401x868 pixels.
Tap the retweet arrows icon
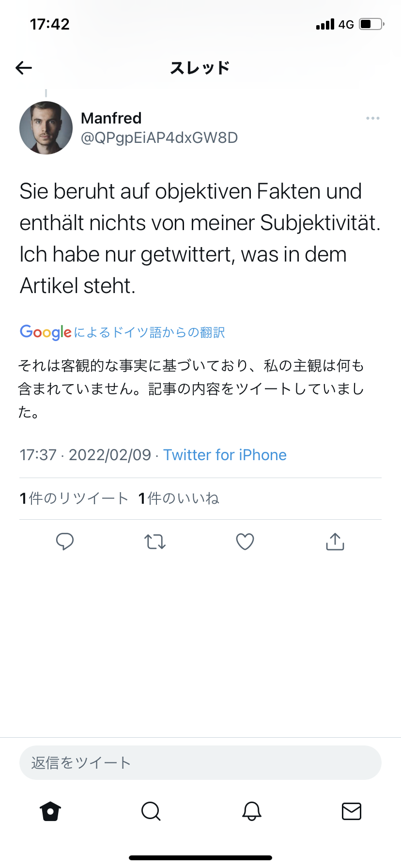point(155,542)
